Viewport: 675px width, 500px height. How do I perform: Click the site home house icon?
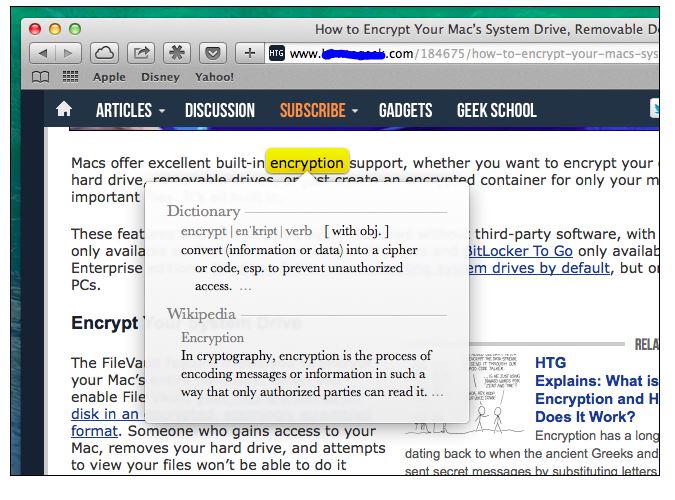coord(64,109)
